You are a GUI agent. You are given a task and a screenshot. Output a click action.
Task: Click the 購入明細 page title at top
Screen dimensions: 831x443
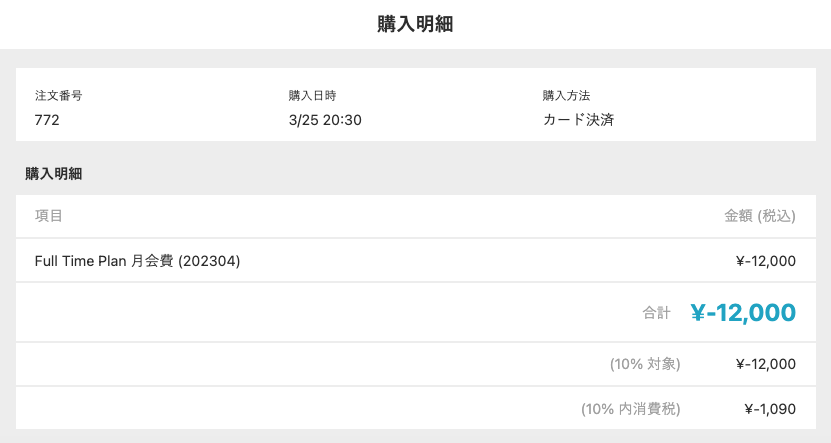(x=415, y=25)
